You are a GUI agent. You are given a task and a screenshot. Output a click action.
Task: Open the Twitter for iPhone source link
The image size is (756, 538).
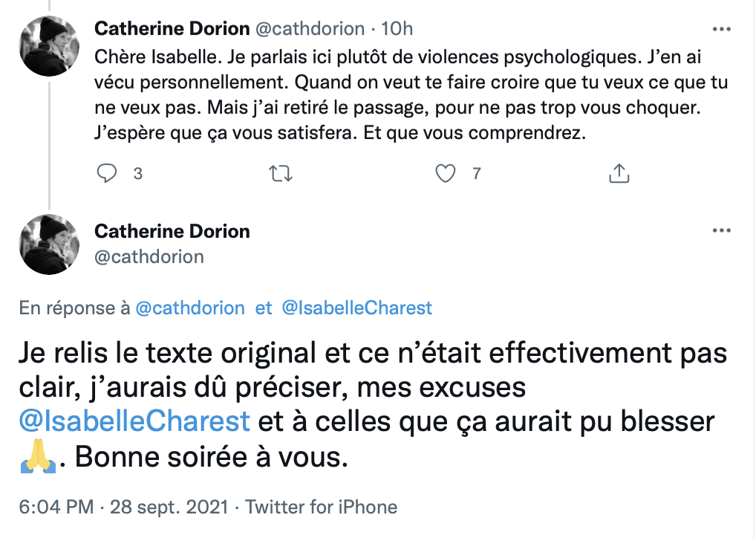(x=321, y=507)
